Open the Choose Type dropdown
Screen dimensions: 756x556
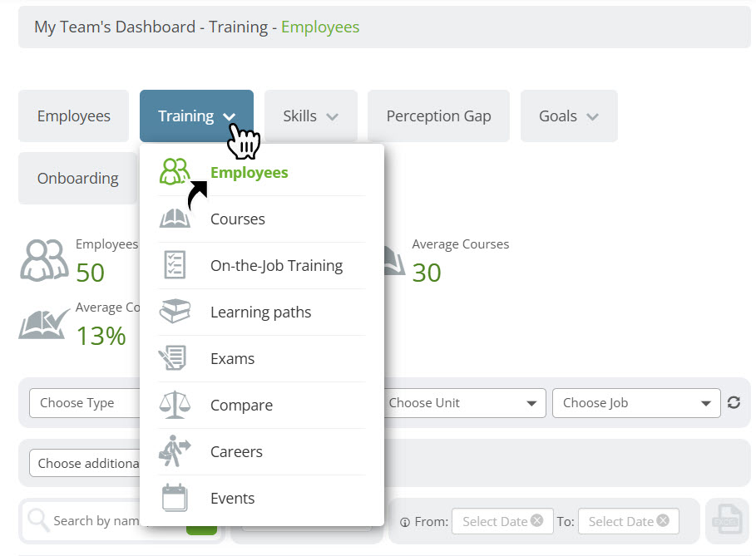coord(84,403)
